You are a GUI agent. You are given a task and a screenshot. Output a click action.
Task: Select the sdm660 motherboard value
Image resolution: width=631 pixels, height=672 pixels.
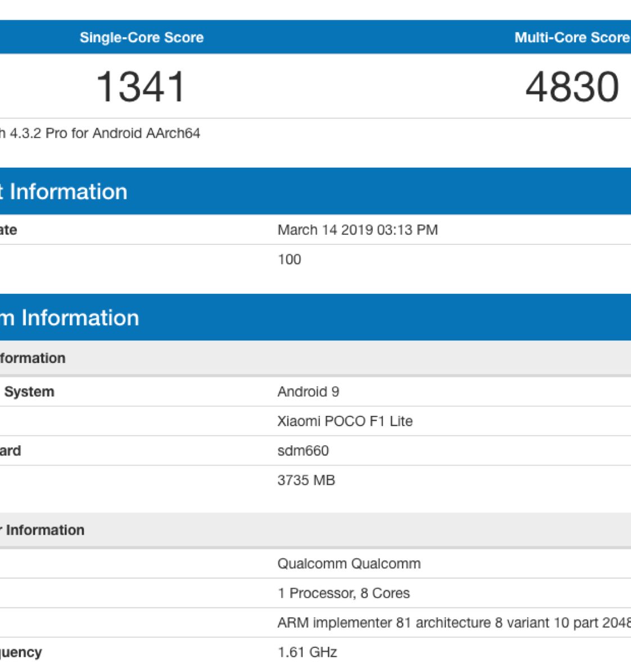[x=303, y=451]
